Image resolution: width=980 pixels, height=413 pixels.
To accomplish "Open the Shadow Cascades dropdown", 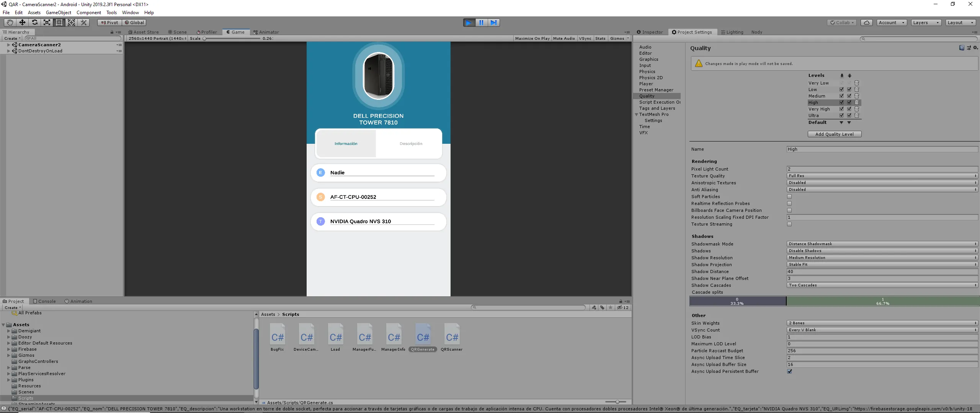I will click(882, 285).
